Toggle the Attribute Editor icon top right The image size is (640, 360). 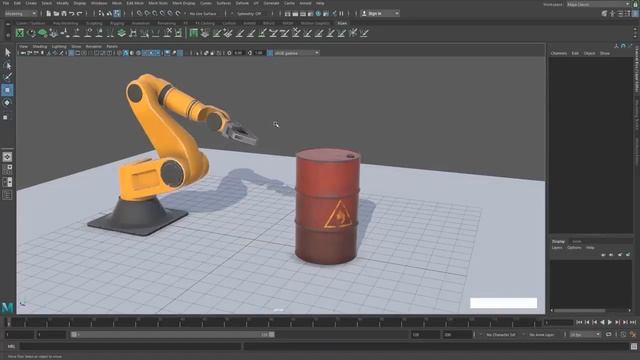click(x=620, y=13)
